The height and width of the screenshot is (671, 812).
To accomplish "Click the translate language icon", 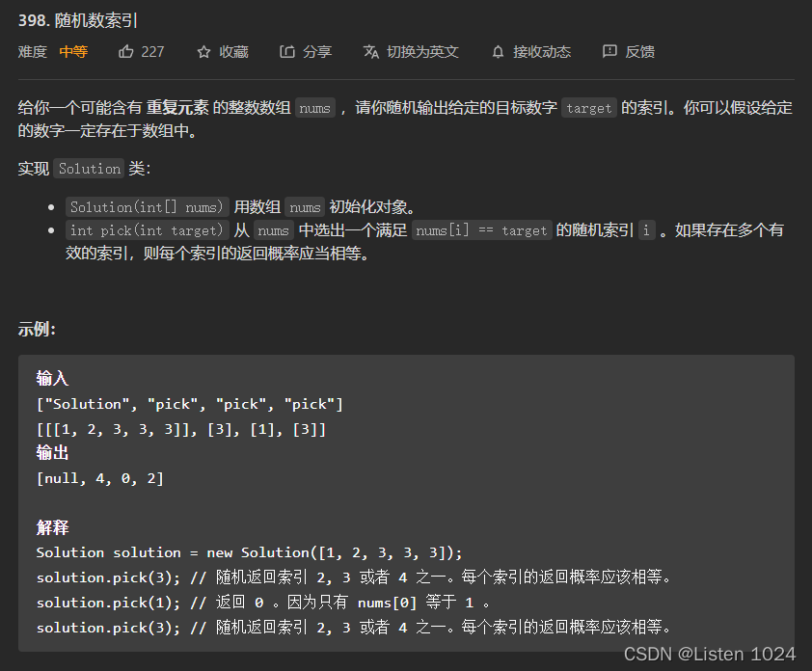I will (x=370, y=52).
